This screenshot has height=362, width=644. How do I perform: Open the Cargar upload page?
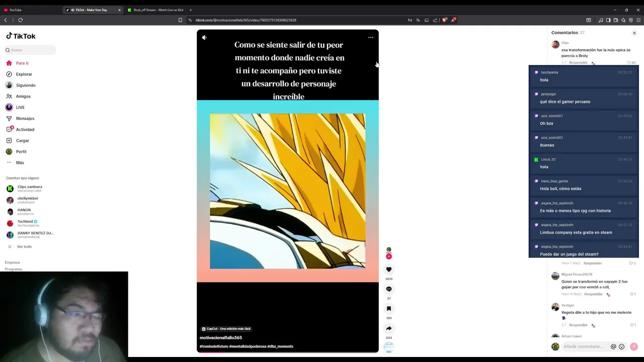tap(18, 141)
